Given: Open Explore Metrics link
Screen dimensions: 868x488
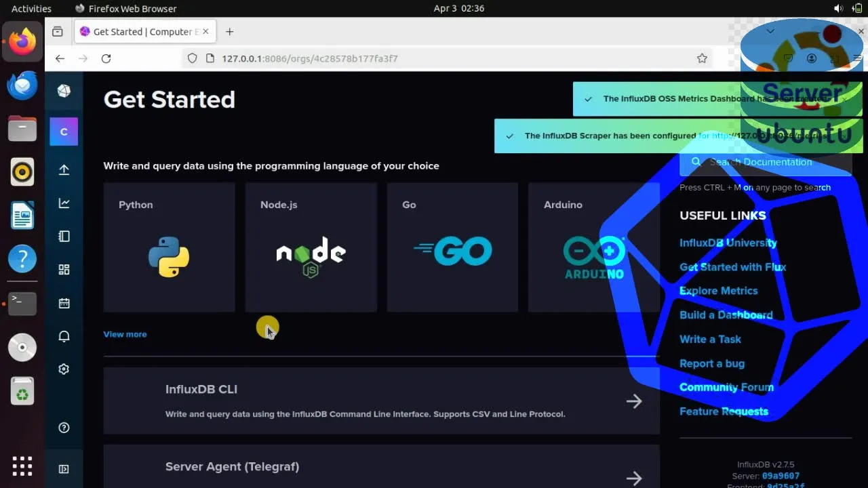Looking at the screenshot, I should click(x=718, y=291).
